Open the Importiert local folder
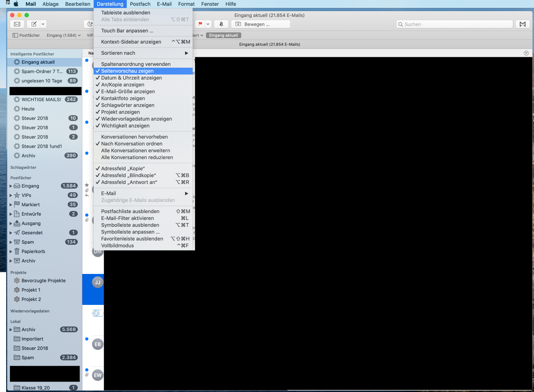This screenshot has height=392, width=534. (x=45, y=339)
